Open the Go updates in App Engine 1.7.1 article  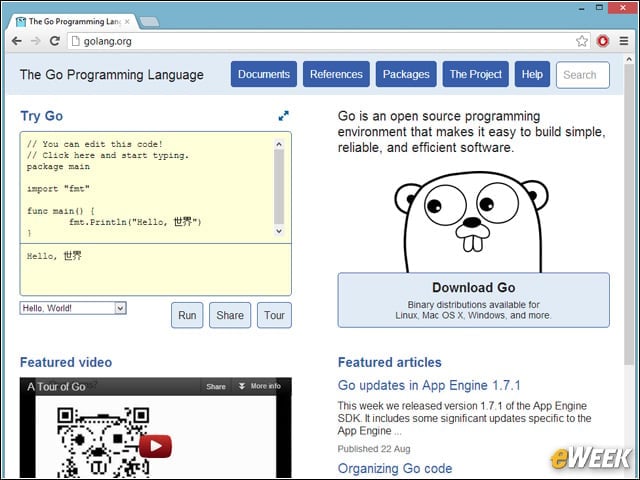pos(429,385)
